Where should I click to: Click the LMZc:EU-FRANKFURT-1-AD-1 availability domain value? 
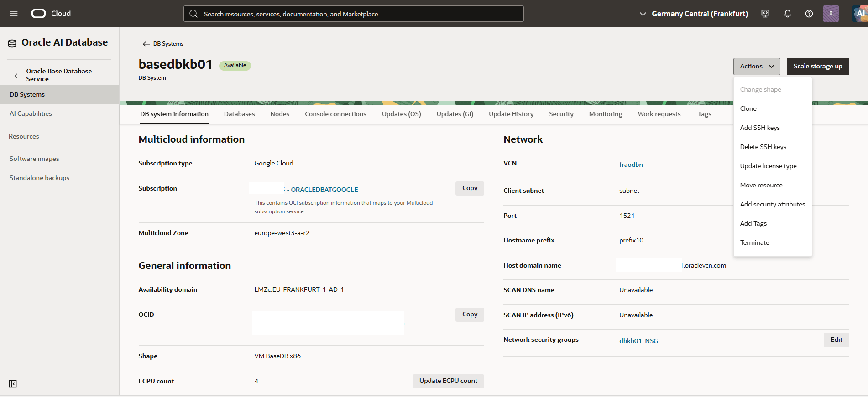point(299,289)
